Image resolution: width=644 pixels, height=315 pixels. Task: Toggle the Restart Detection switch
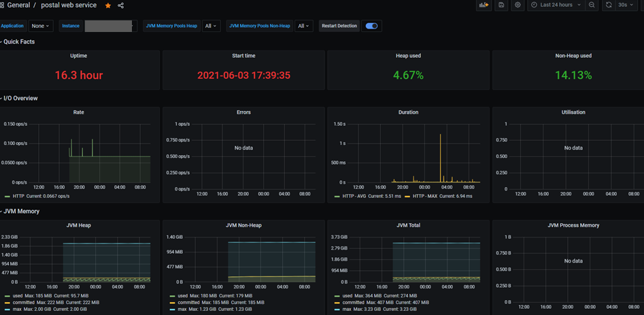(372, 26)
